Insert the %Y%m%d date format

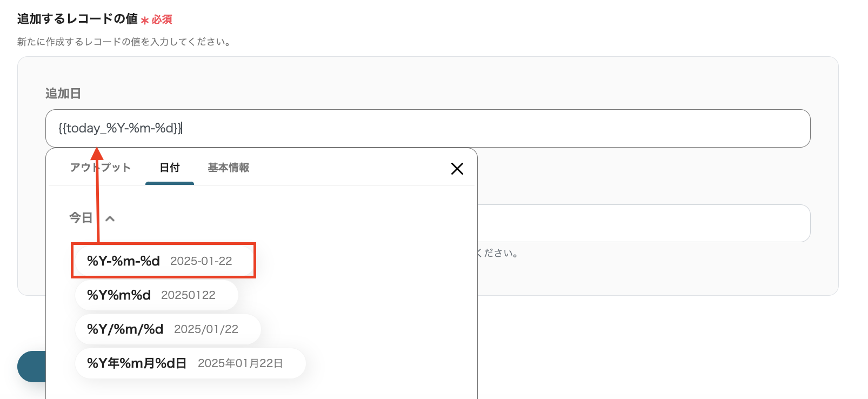[x=119, y=295]
